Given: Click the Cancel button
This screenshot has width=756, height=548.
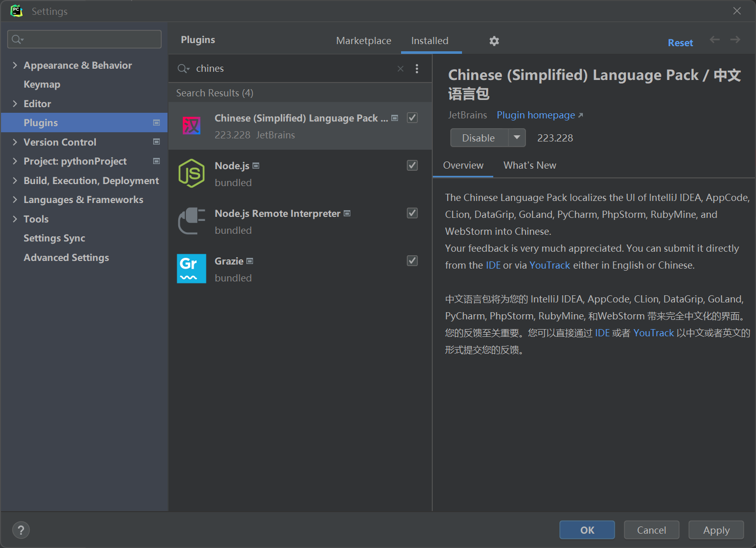Looking at the screenshot, I should [652, 530].
